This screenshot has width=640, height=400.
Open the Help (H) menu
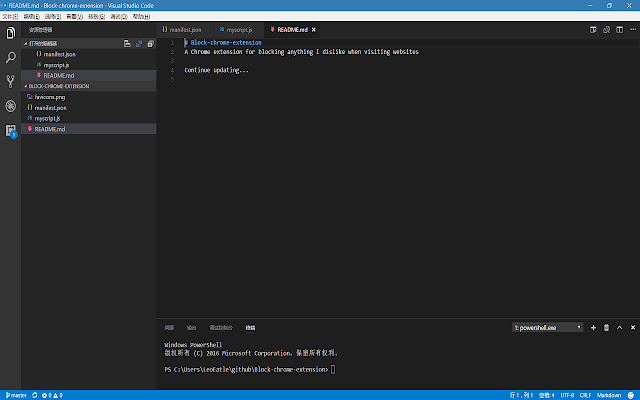pos(141,17)
